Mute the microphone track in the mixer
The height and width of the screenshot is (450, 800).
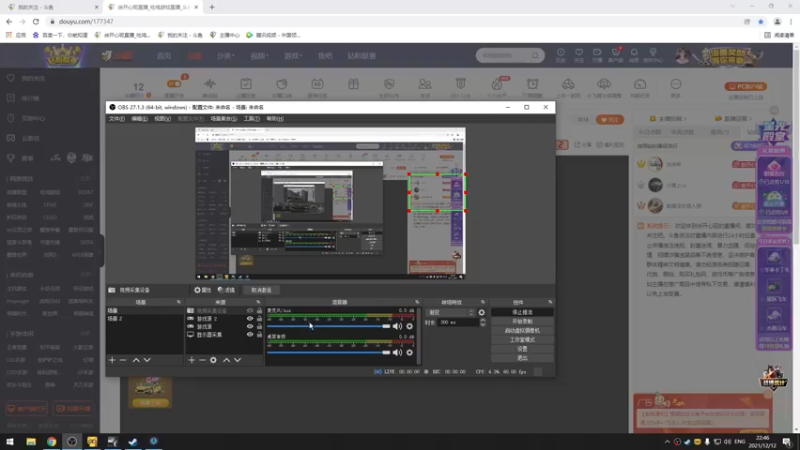[x=397, y=327]
